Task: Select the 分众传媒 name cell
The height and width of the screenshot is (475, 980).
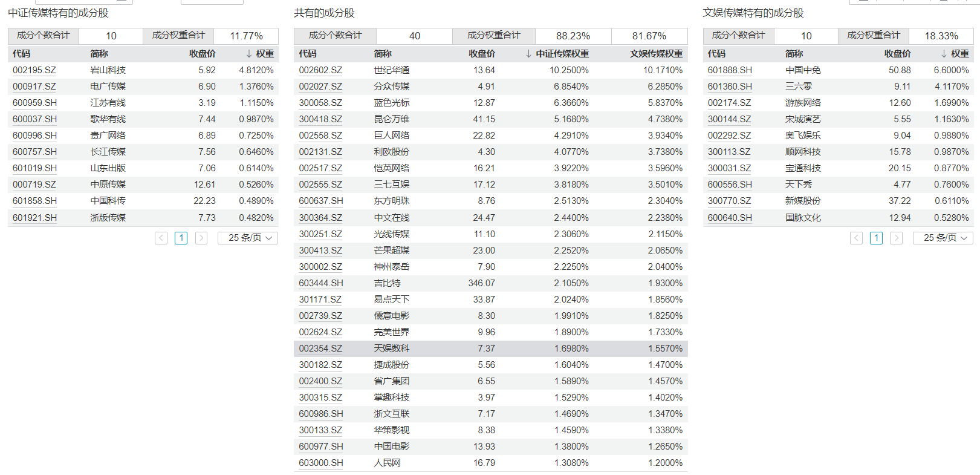Action: tap(392, 87)
